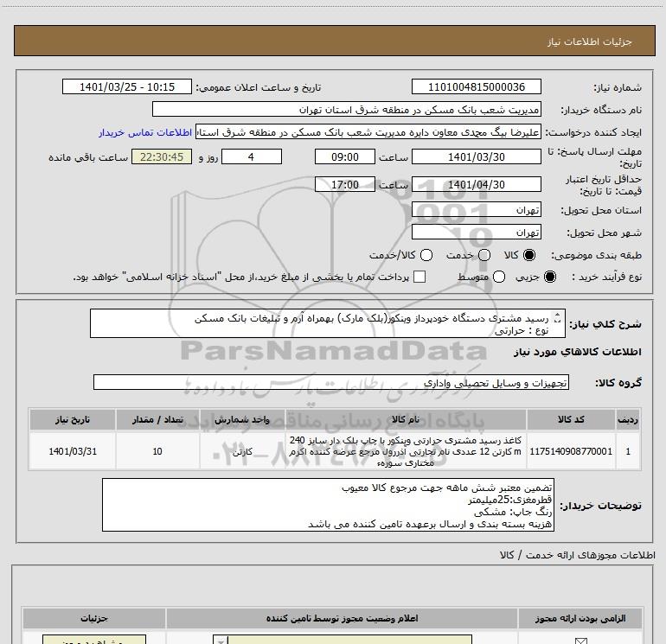
Task: Click the تاریخ نیاز column header
Action: point(72,419)
